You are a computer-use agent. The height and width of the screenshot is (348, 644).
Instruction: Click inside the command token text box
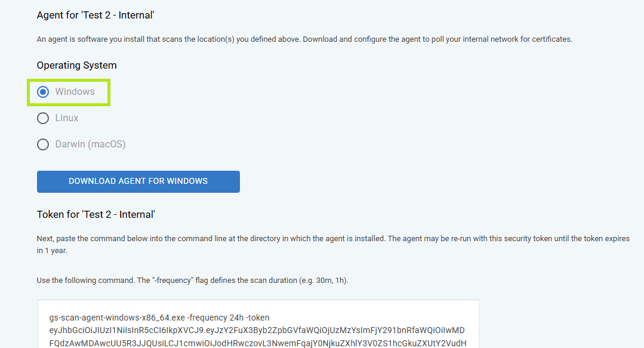point(258,324)
